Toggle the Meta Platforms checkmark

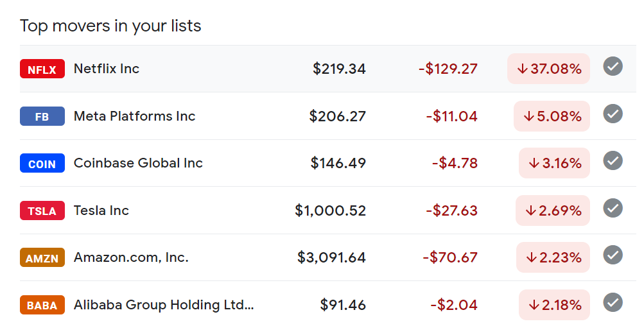tap(613, 114)
